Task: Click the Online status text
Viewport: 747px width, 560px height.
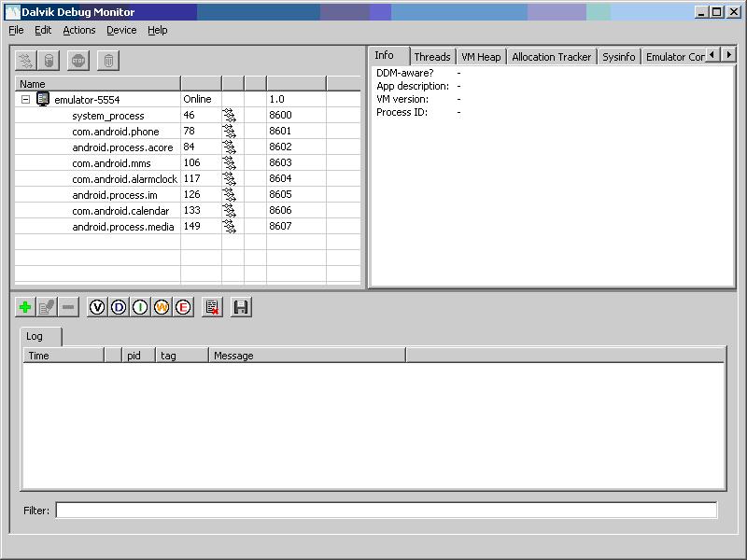Action: 197,99
